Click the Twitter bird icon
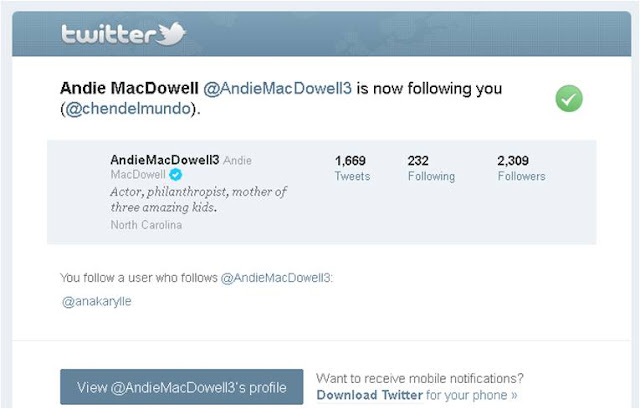 tap(171, 33)
